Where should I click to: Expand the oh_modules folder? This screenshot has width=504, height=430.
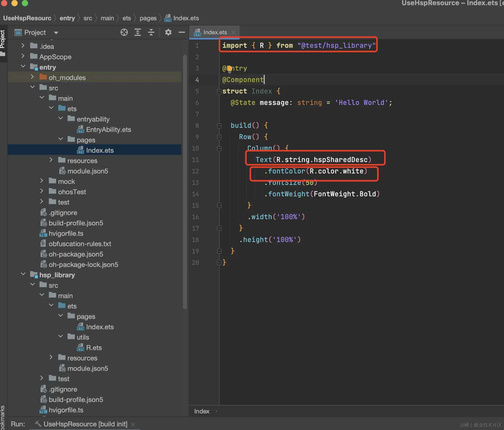click(32, 77)
